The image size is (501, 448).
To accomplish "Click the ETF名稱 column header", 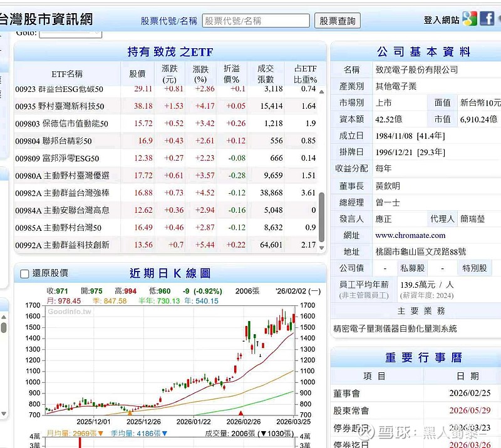I will (67, 74).
